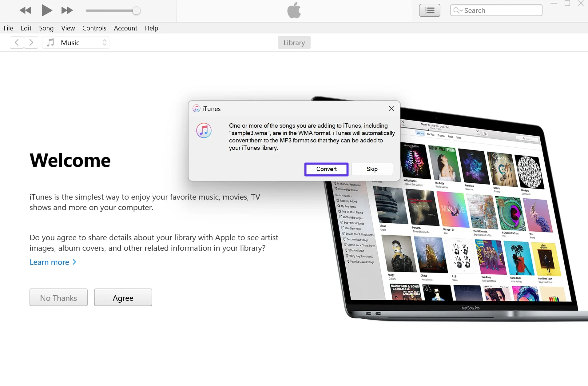
Task: Decline sharing with No Thanks
Action: [58, 297]
